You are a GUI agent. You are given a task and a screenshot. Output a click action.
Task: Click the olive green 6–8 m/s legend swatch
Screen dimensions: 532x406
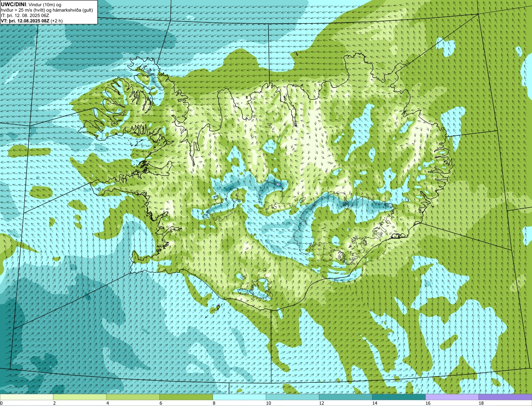click(186, 397)
